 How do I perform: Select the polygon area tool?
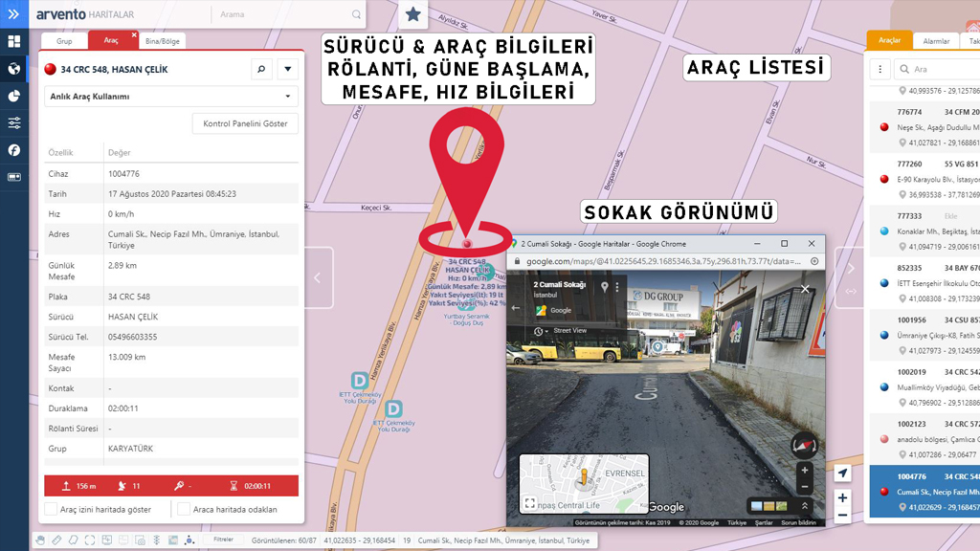(73, 540)
